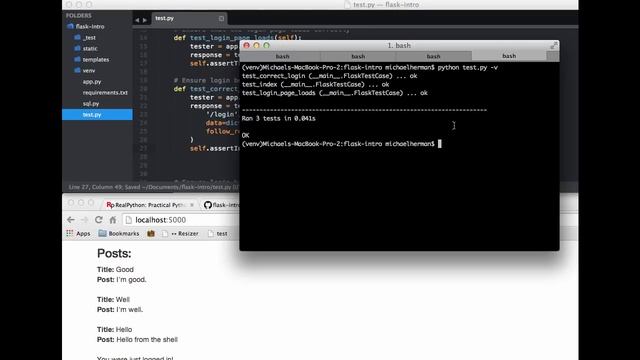
Task: Click the next tab arrow in Sublime
Action: click(145, 20)
